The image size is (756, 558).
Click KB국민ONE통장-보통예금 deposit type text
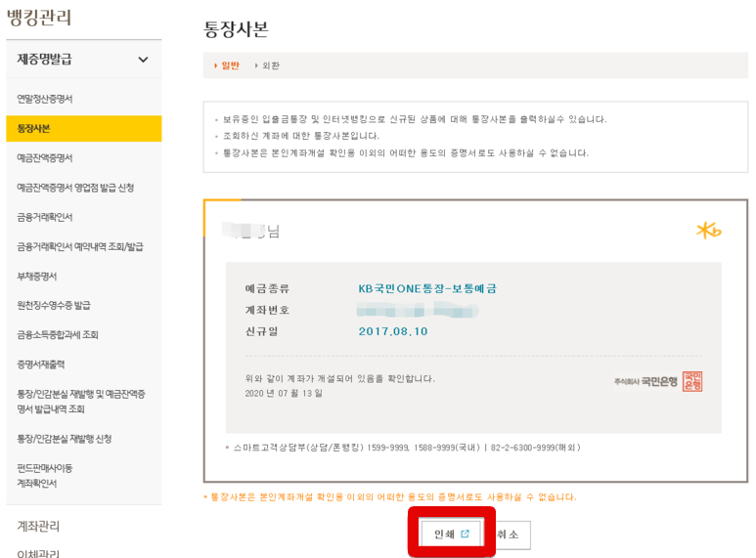(427, 288)
